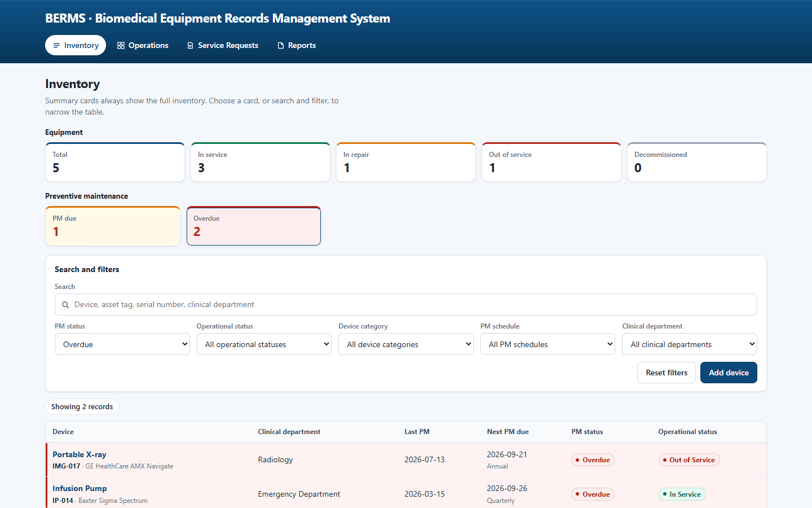This screenshot has height=508, width=812.
Task: Click the Out of Service status badge
Action: tap(689, 460)
